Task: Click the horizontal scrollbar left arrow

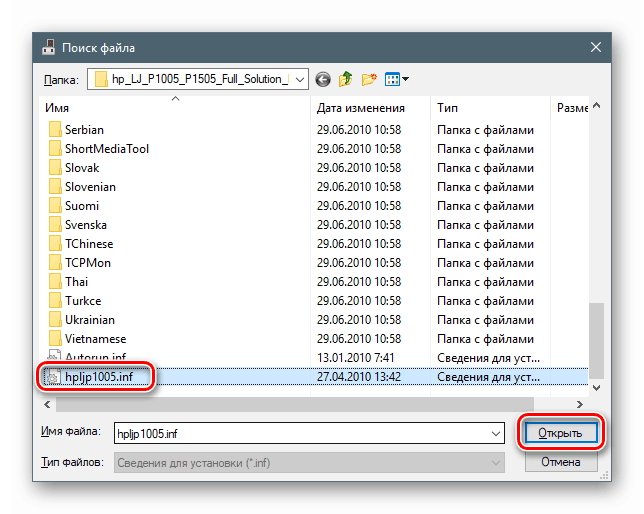Action: click(x=47, y=405)
